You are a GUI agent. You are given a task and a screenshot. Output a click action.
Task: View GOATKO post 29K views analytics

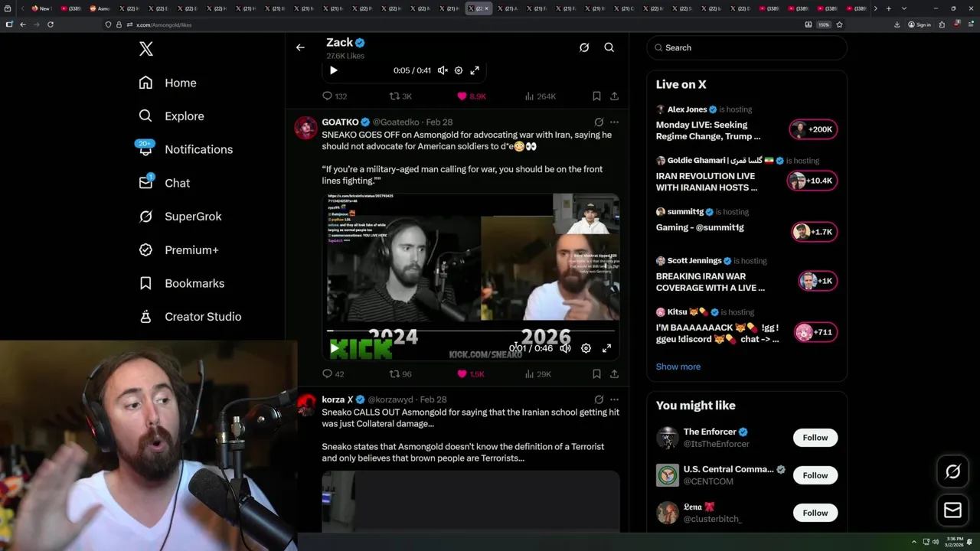click(x=538, y=374)
